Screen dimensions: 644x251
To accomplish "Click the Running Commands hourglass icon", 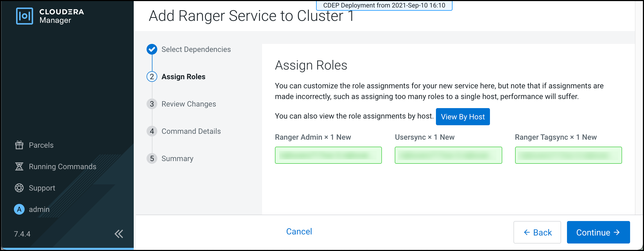I will pyautogui.click(x=19, y=166).
